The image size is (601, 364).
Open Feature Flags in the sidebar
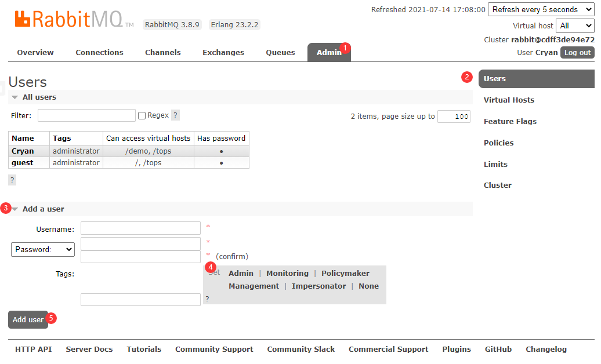tap(510, 122)
